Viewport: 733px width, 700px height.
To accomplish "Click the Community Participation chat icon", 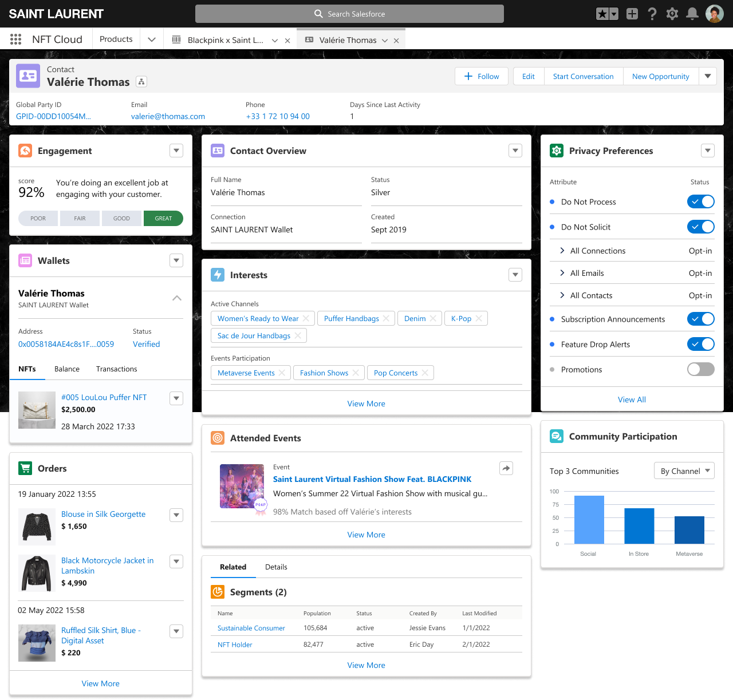I will click(x=556, y=436).
